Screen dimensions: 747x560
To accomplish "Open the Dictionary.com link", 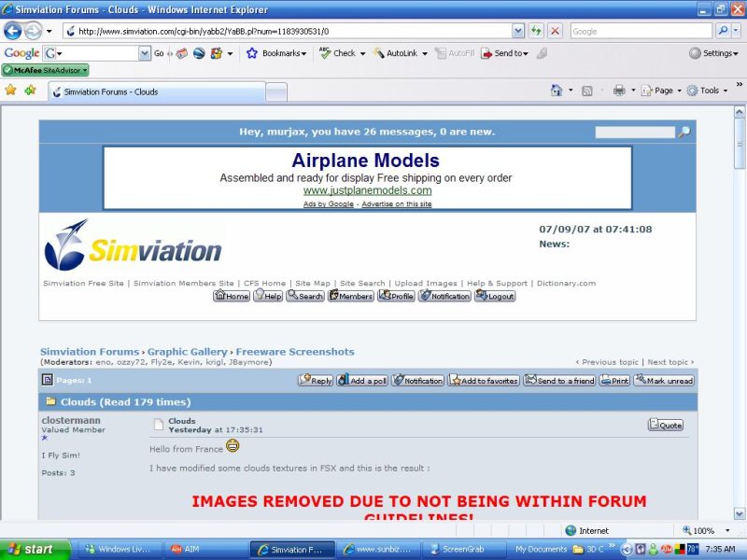I will click(566, 284).
